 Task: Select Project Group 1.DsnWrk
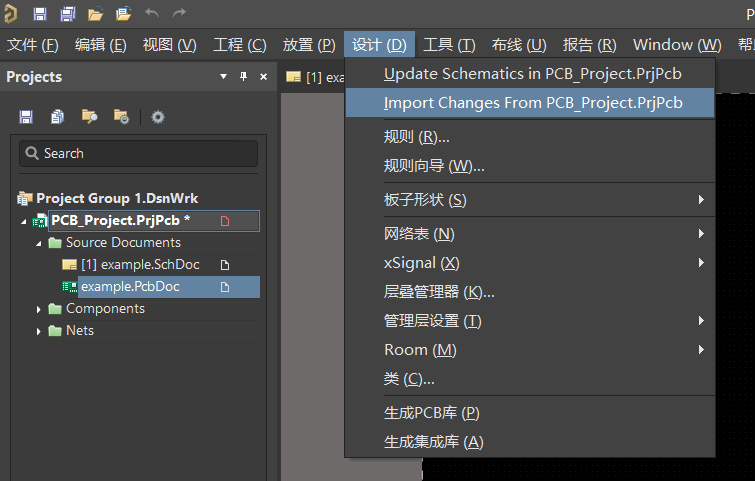[x=117, y=198]
